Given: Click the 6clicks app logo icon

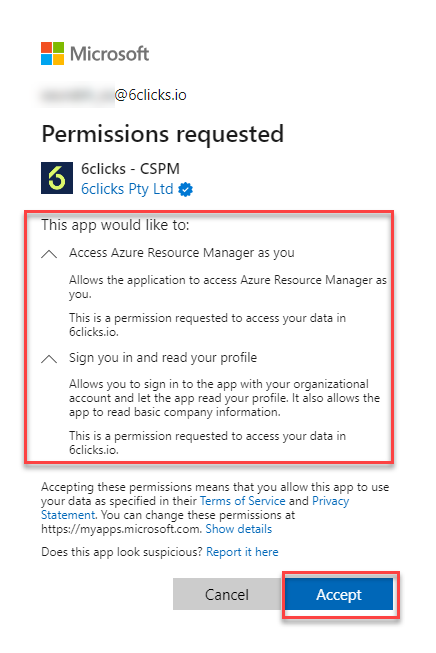Looking at the screenshot, I should tap(57, 178).
